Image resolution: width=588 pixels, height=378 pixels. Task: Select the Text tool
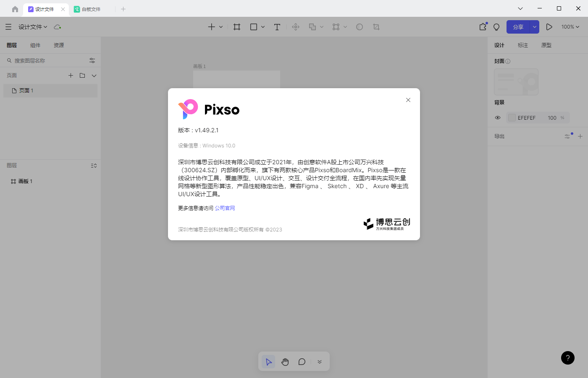tap(277, 27)
